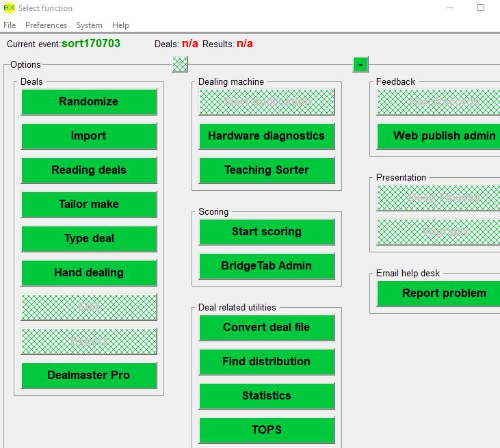Image resolution: width=500 pixels, height=448 pixels.
Task: Launch Convert deal file utility
Action: 267,328
